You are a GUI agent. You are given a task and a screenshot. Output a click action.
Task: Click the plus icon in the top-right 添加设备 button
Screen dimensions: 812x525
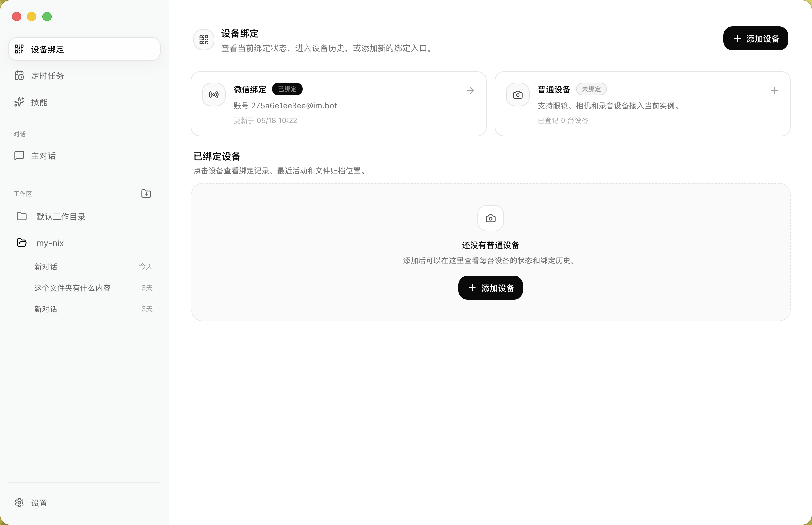coord(737,39)
